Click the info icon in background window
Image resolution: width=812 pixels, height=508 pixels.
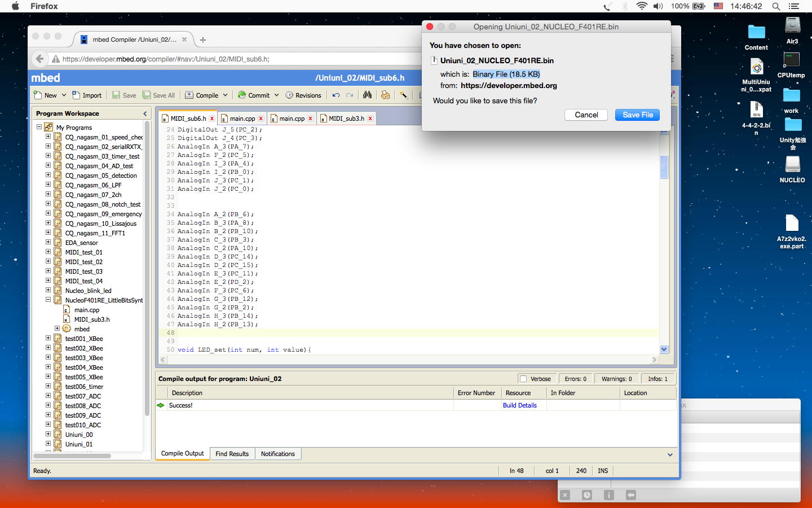(609, 495)
